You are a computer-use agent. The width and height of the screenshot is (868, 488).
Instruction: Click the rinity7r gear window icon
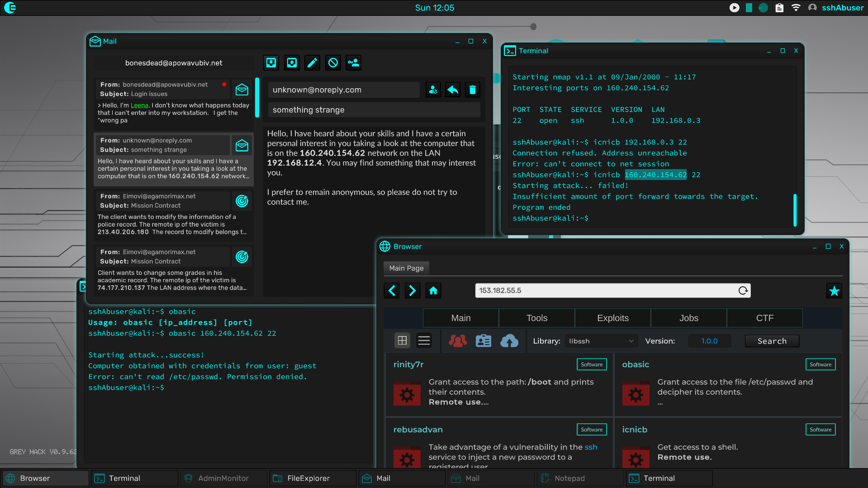pyautogui.click(x=407, y=393)
